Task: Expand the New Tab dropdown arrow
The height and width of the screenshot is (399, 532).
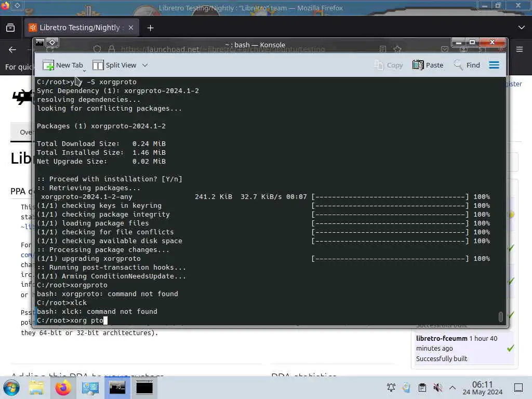Action: [85, 70]
